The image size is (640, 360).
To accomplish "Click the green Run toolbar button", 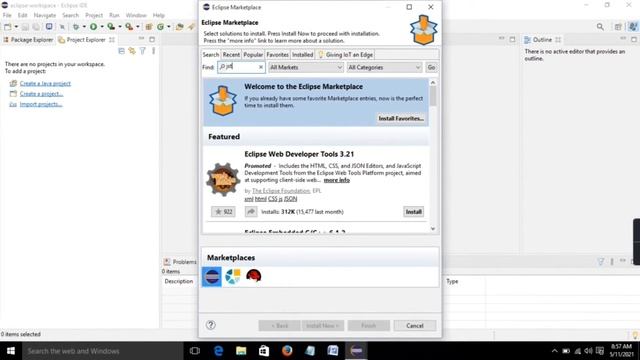I will (x=93, y=27).
